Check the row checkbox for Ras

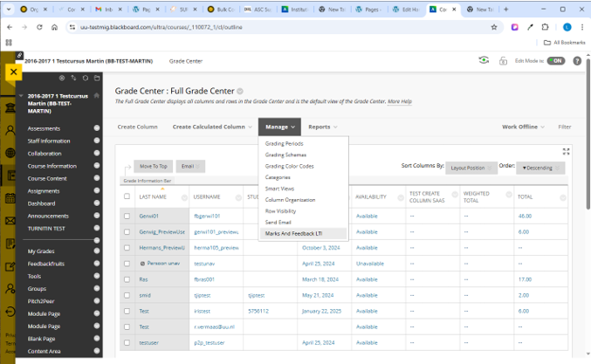(127, 279)
